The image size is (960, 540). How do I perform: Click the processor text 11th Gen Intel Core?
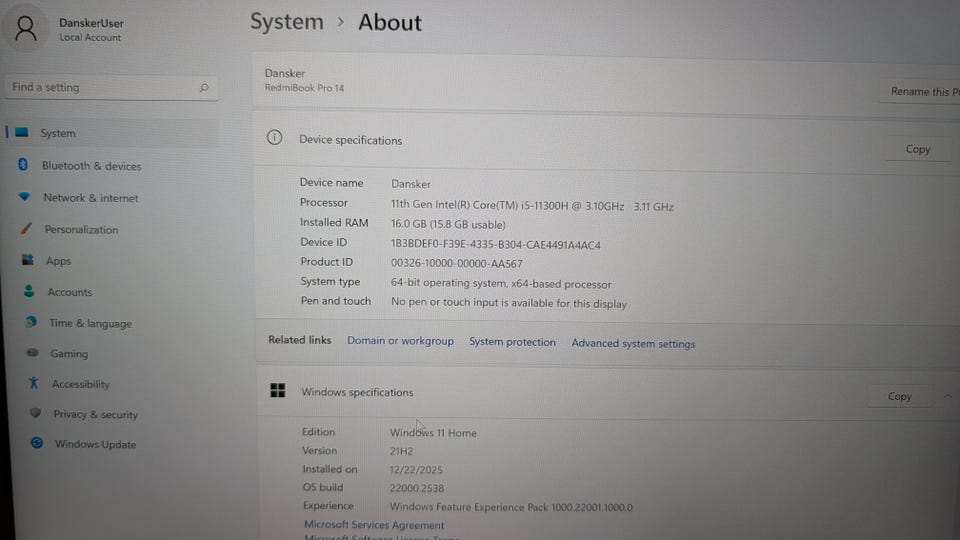tap(532, 206)
